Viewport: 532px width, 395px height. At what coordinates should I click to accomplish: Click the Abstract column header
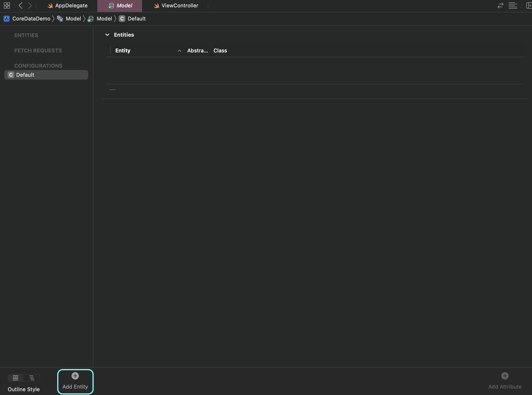197,51
